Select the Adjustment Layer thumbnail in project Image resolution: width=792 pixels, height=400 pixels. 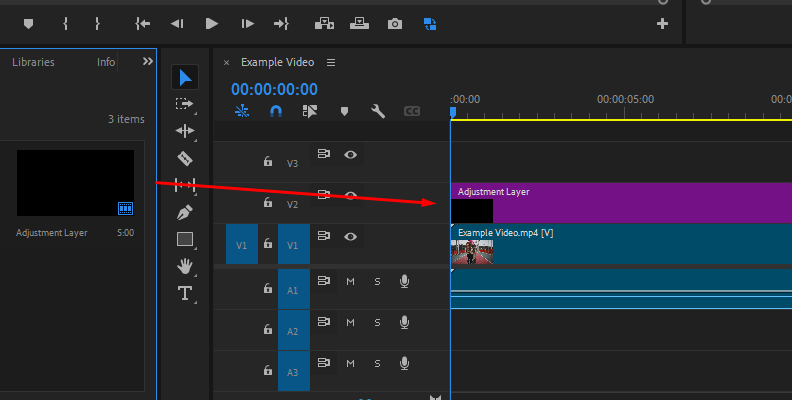click(75, 183)
